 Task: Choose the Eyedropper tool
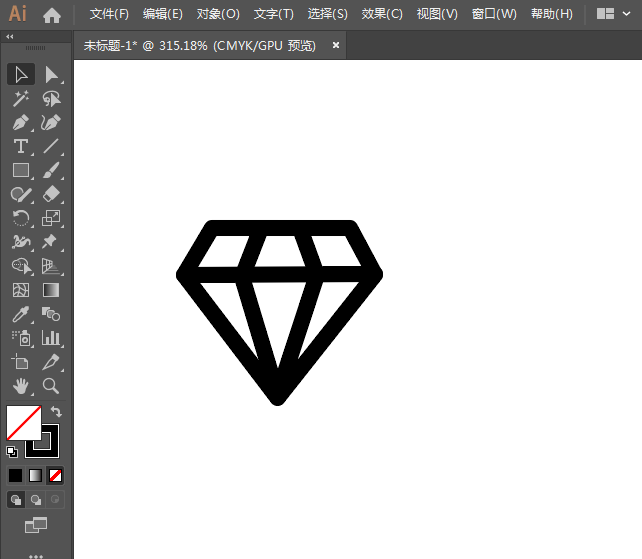pyautogui.click(x=20, y=314)
